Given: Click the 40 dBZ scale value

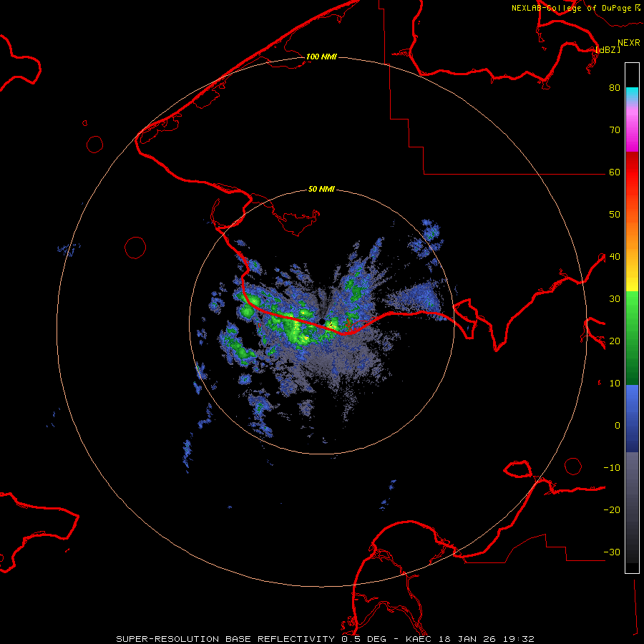Looking at the screenshot, I should click(x=615, y=257).
